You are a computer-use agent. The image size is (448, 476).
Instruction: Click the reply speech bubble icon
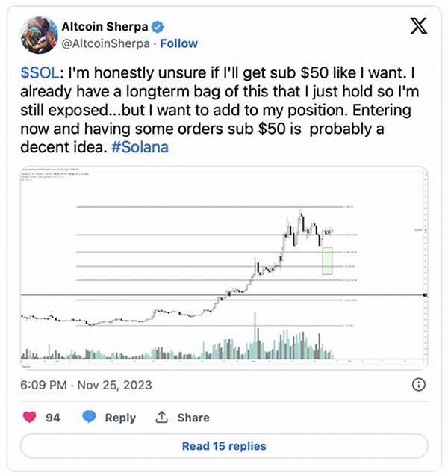click(89, 418)
